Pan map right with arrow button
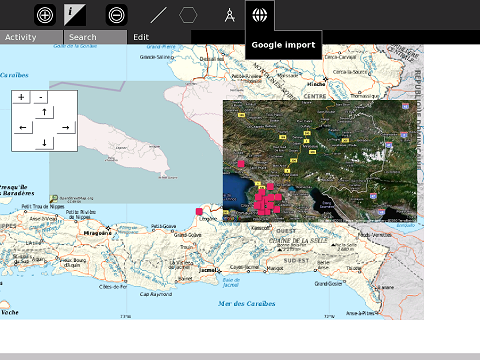This screenshot has width=480, height=360. (66, 127)
